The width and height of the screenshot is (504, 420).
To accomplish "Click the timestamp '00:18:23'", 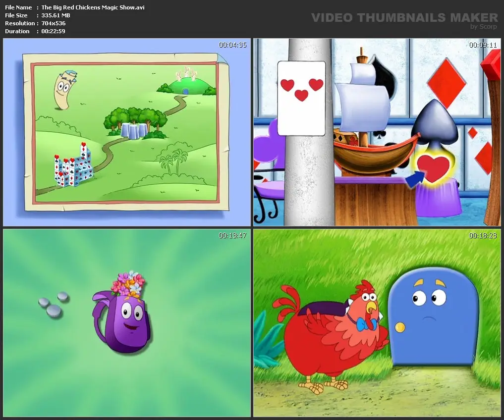I will pyautogui.click(x=483, y=236).
